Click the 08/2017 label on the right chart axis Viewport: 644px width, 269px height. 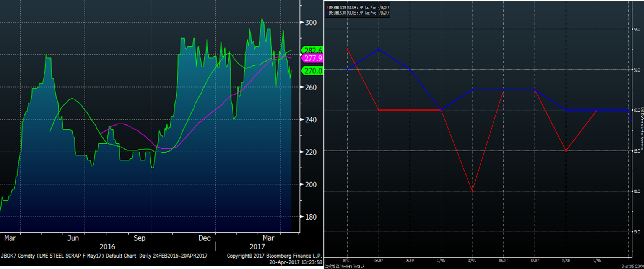[x=472, y=261]
